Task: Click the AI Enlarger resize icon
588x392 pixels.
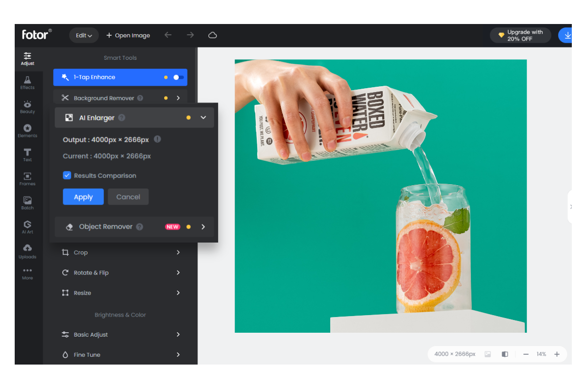Action: point(69,118)
